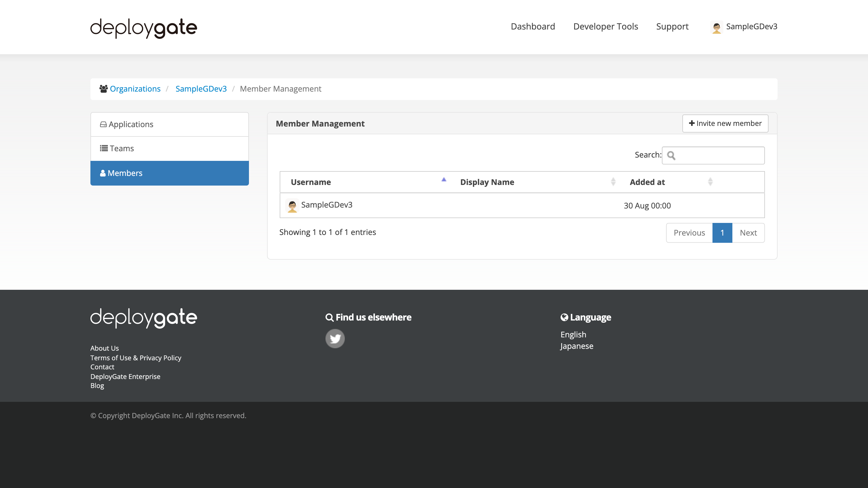
Task: Click the deploygate logo in the header
Action: [143, 28]
